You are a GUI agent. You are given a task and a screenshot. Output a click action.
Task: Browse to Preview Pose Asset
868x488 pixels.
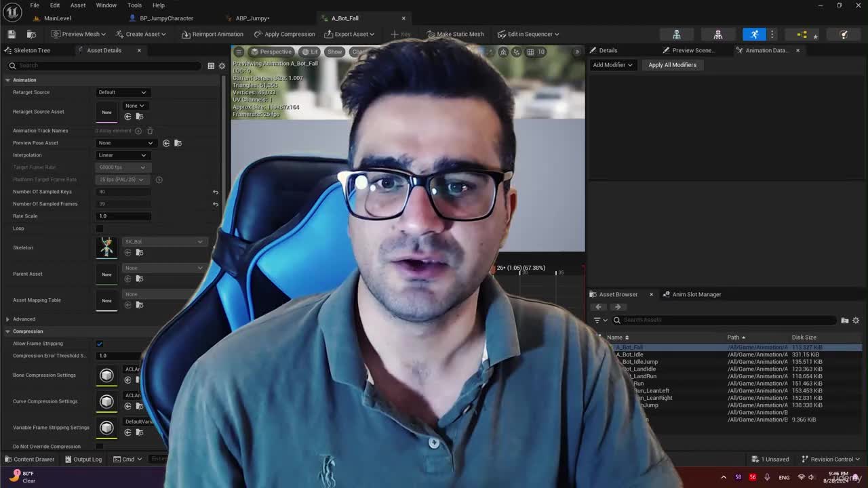tap(178, 143)
